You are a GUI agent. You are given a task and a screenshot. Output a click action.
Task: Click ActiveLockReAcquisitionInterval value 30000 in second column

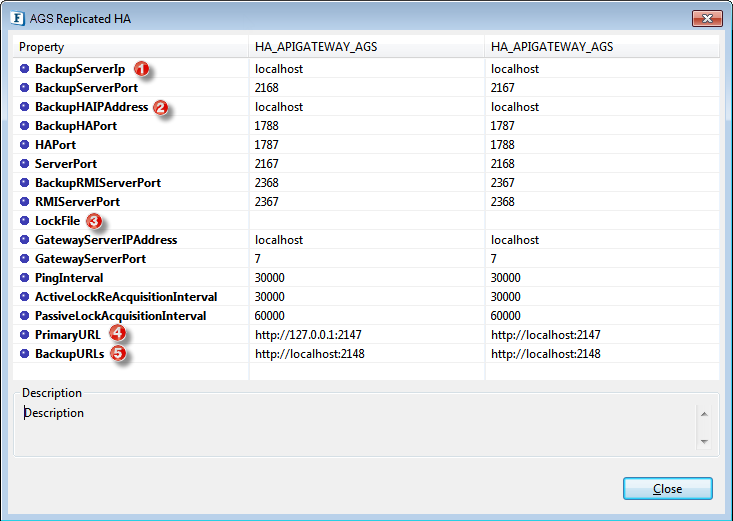[505, 297]
